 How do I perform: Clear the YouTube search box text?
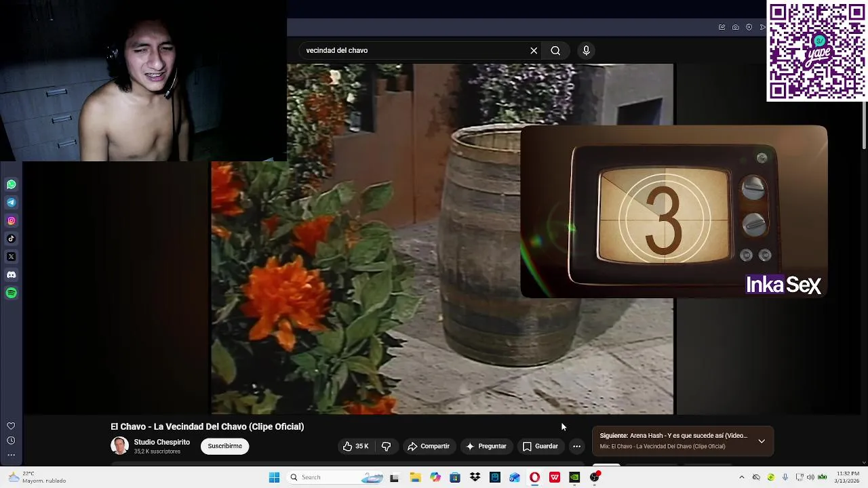[x=534, y=50]
